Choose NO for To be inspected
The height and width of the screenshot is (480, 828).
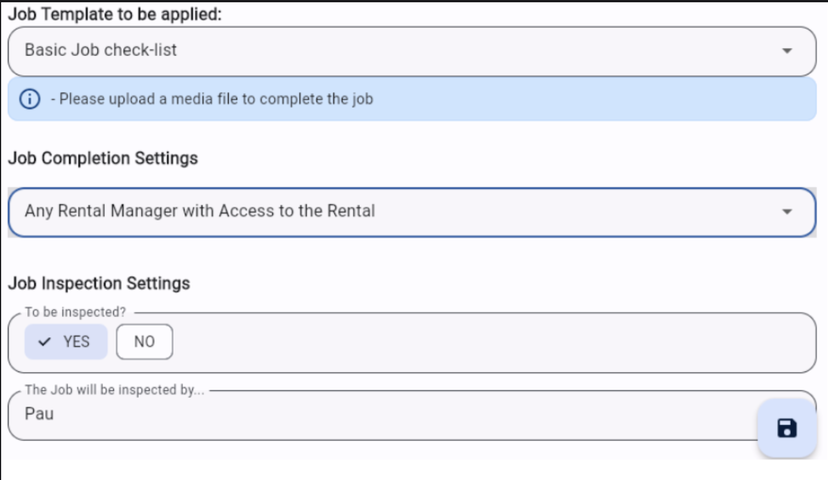tap(144, 342)
